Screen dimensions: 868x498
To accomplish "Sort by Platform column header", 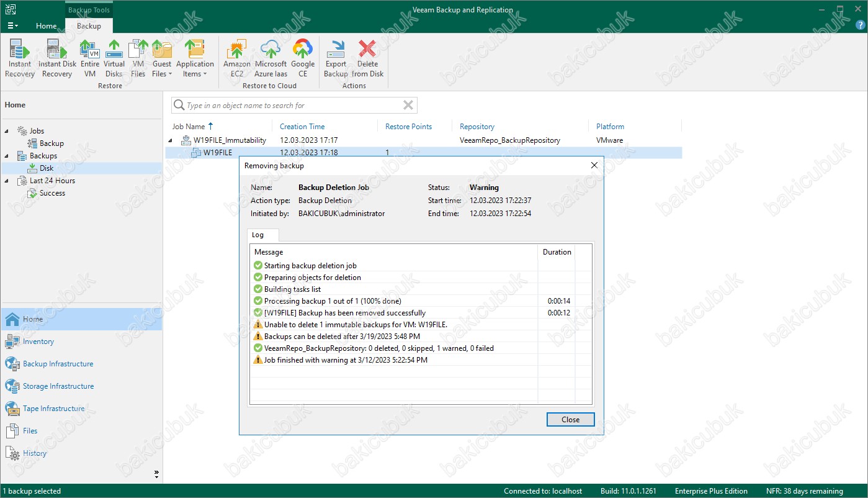I will click(x=610, y=127).
